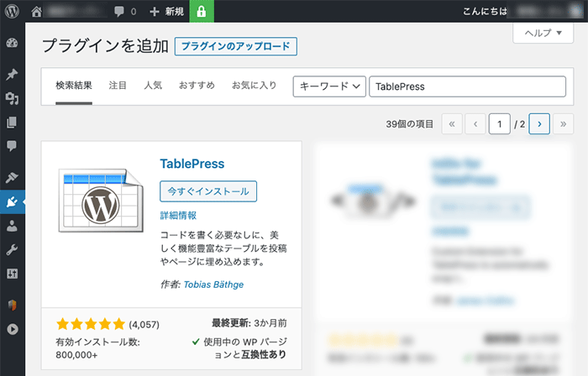Visit site via the home icon
The image size is (588, 376).
click(36, 12)
